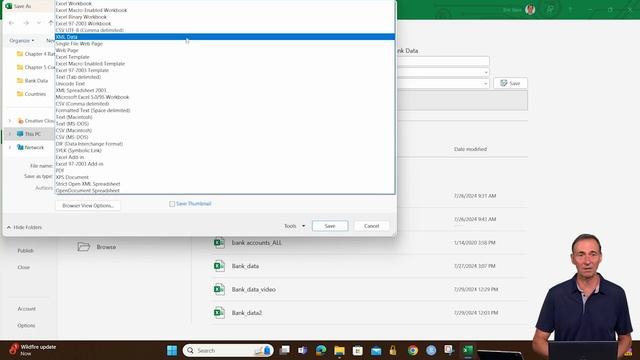Choose Single File Web Page format

[x=79, y=43]
